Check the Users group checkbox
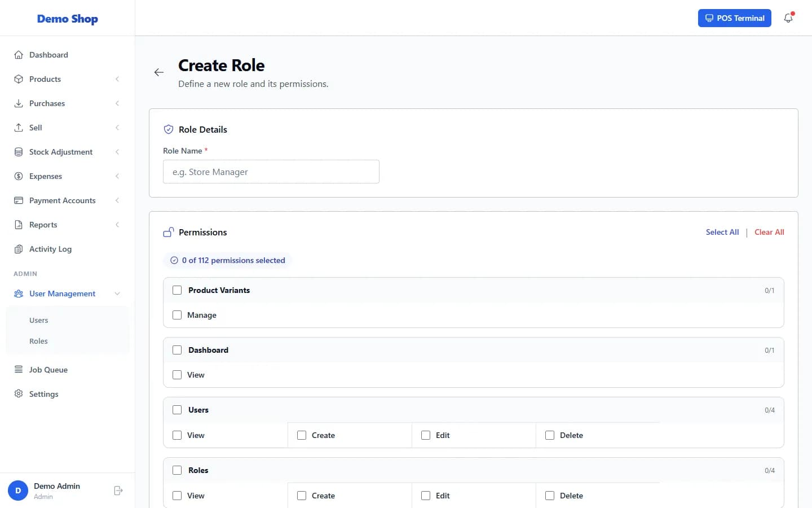Image resolution: width=812 pixels, height=508 pixels. tap(177, 410)
